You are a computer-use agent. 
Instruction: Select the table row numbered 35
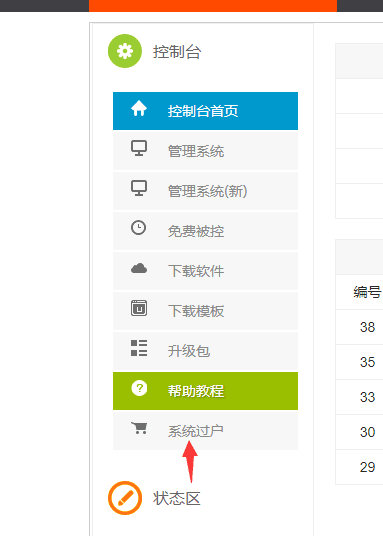coord(359,362)
